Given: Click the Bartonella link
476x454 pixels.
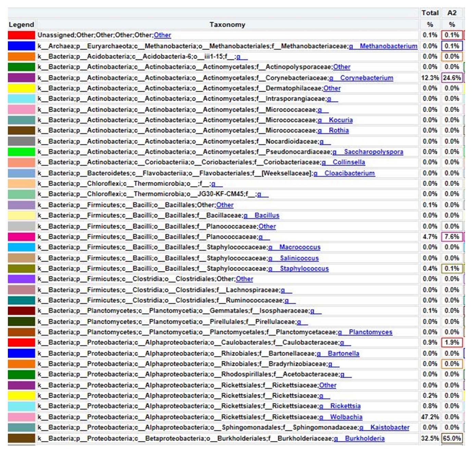Looking at the screenshot, I should (343, 353).
